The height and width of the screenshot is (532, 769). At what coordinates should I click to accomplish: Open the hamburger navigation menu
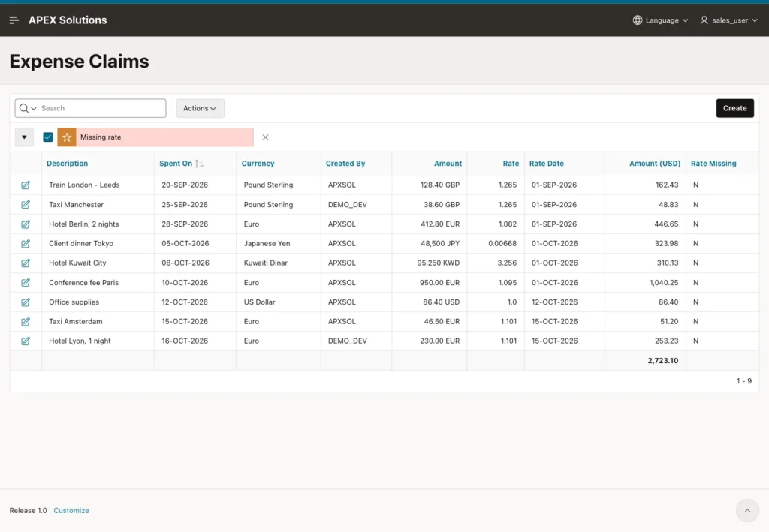click(x=14, y=20)
